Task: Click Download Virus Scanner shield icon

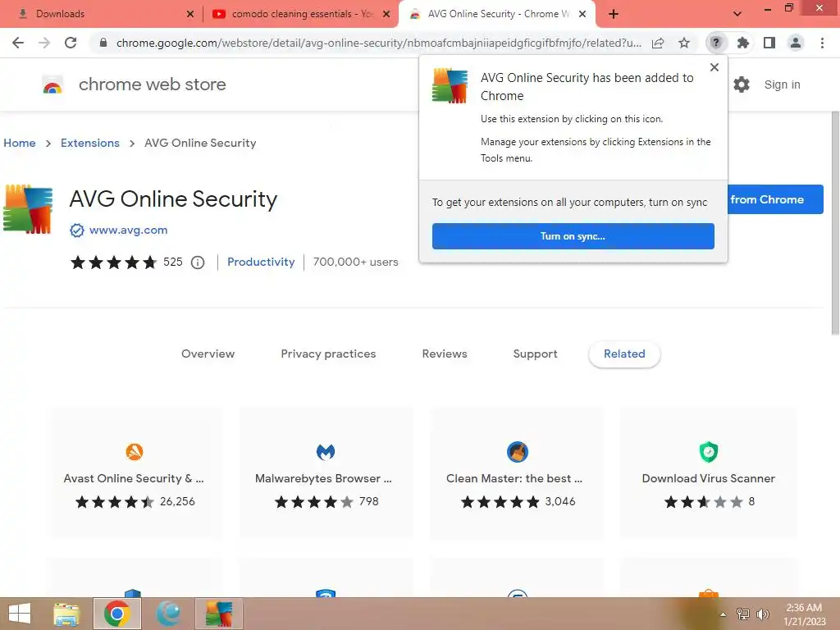Action: (709, 452)
